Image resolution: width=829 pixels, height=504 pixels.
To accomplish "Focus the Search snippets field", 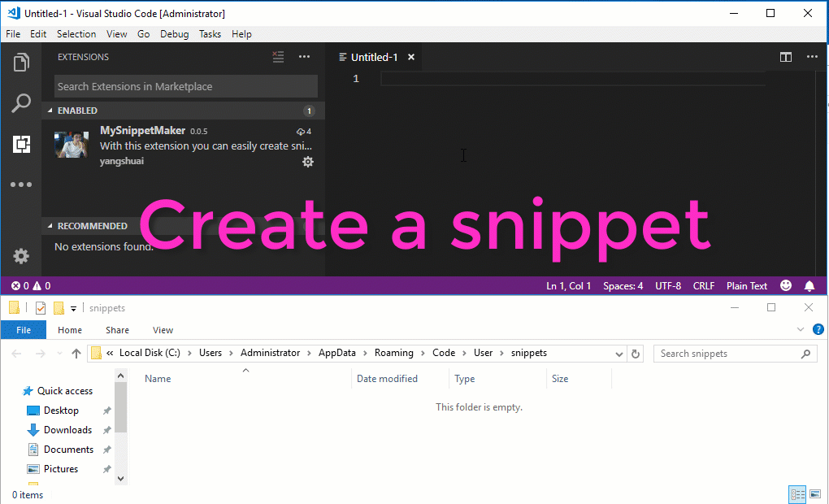I will 736,354.
